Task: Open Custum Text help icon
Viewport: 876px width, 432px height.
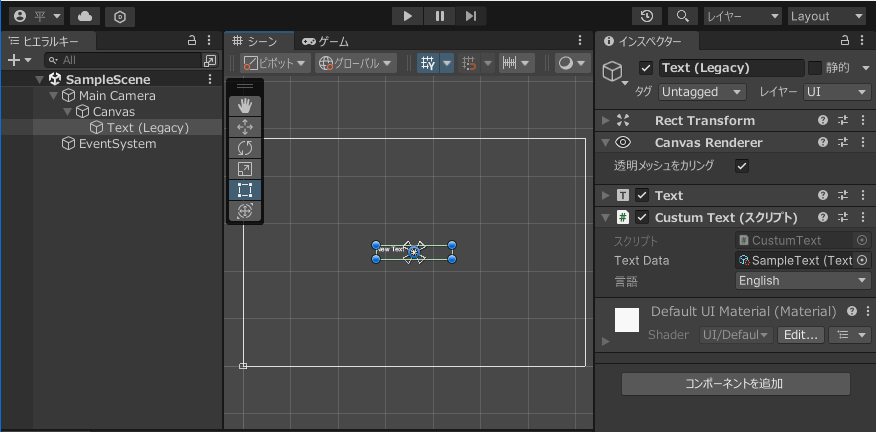Action: click(822, 217)
